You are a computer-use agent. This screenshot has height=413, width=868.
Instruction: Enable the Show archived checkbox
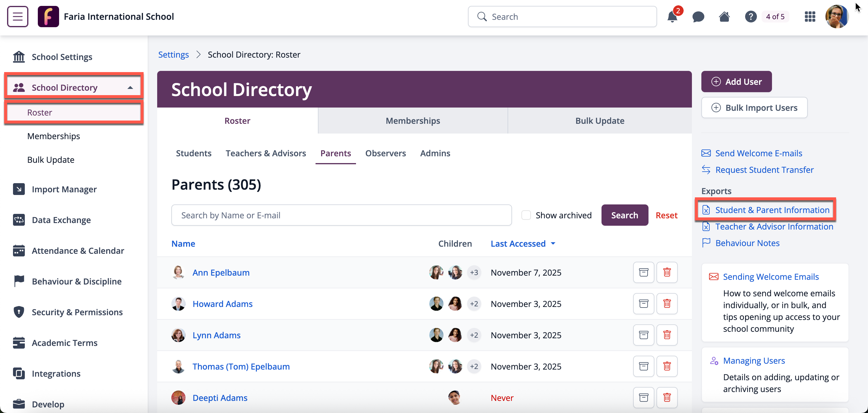tap(526, 215)
